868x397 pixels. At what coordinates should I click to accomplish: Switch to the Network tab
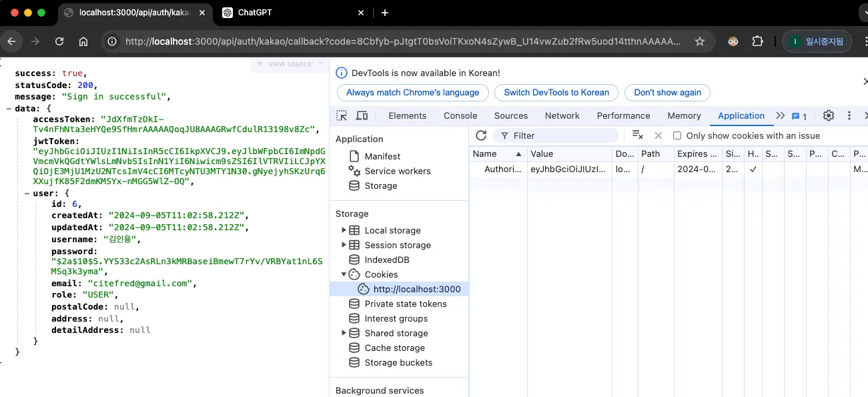pyautogui.click(x=562, y=115)
